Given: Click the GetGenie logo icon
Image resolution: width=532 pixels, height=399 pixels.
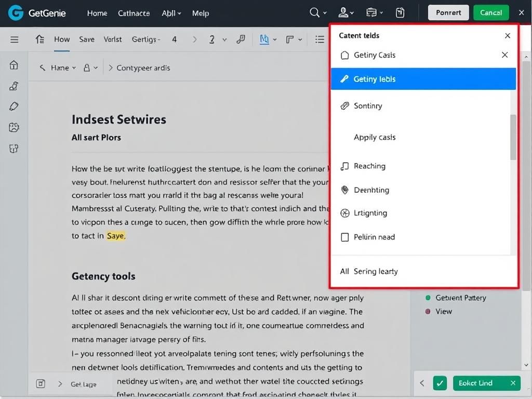Looking at the screenshot, I should coord(16,13).
